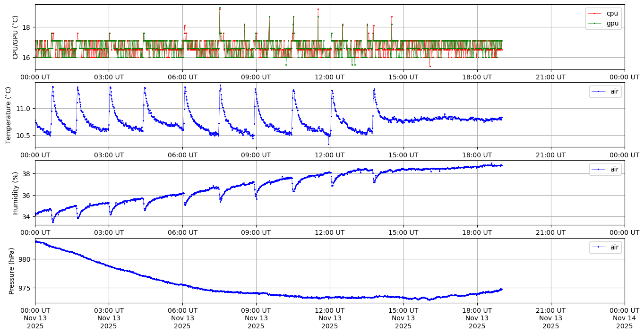Click the 'CPU/GPU (°C)' y-axis label
644x334 pixels.
(x=15, y=37)
